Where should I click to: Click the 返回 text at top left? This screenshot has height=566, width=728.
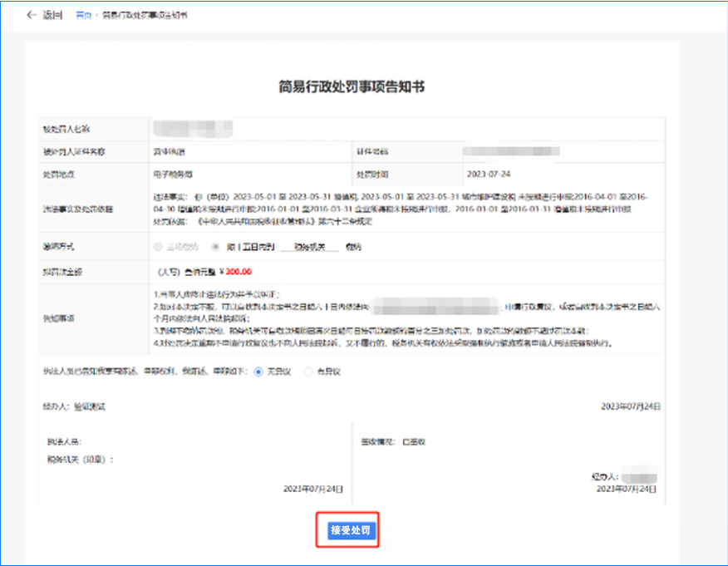click(x=52, y=15)
